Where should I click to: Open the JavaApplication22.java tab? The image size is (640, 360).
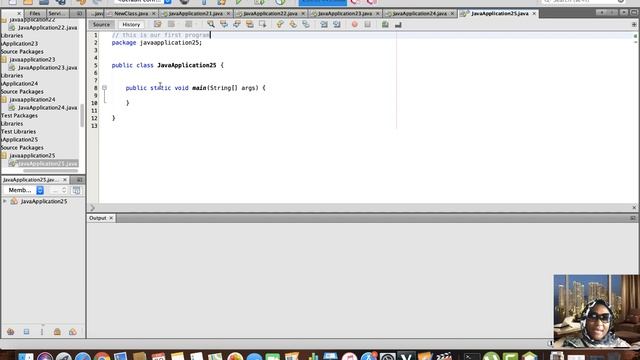pyautogui.click(x=270, y=13)
